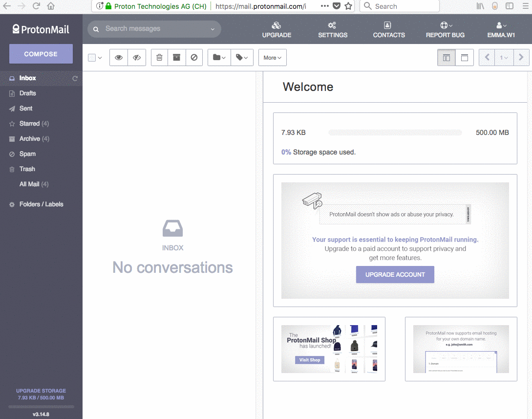The width and height of the screenshot is (532, 419).
Task: Open Contacts from the top navigation
Action: click(x=389, y=29)
